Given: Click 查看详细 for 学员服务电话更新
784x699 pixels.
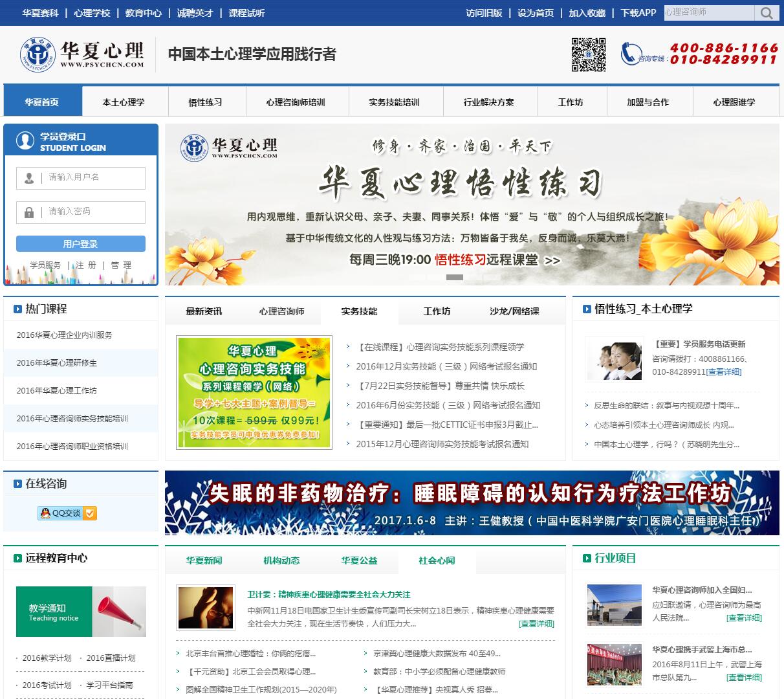Looking at the screenshot, I should (724, 372).
